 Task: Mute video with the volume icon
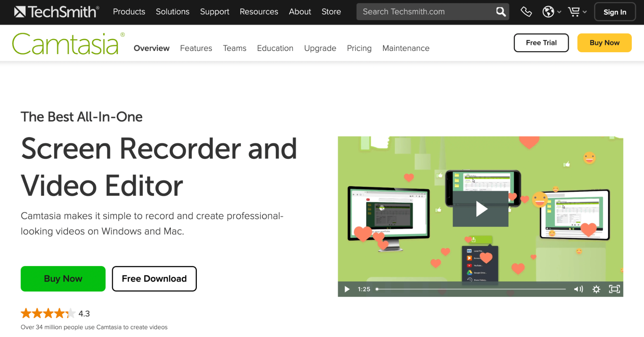pos(578,289)
